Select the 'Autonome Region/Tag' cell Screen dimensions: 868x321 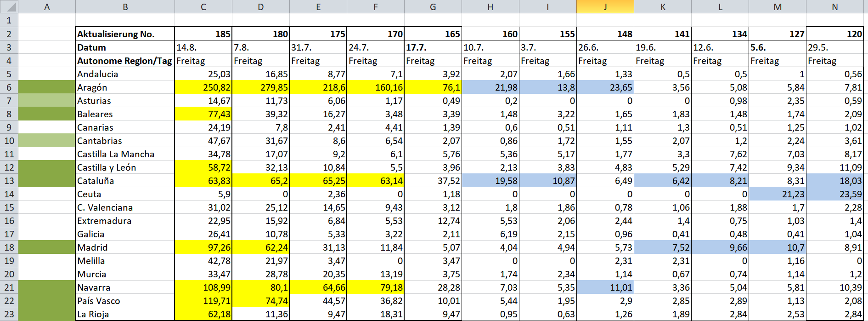tap(125, 61)
